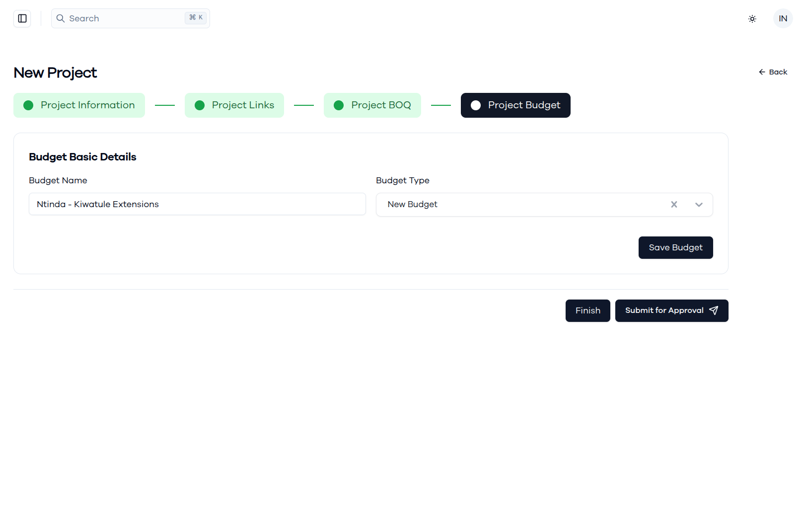Switch theme with the sun icon
The height and width of the screenshot is (532, 804).
click(x=752, y=19)
